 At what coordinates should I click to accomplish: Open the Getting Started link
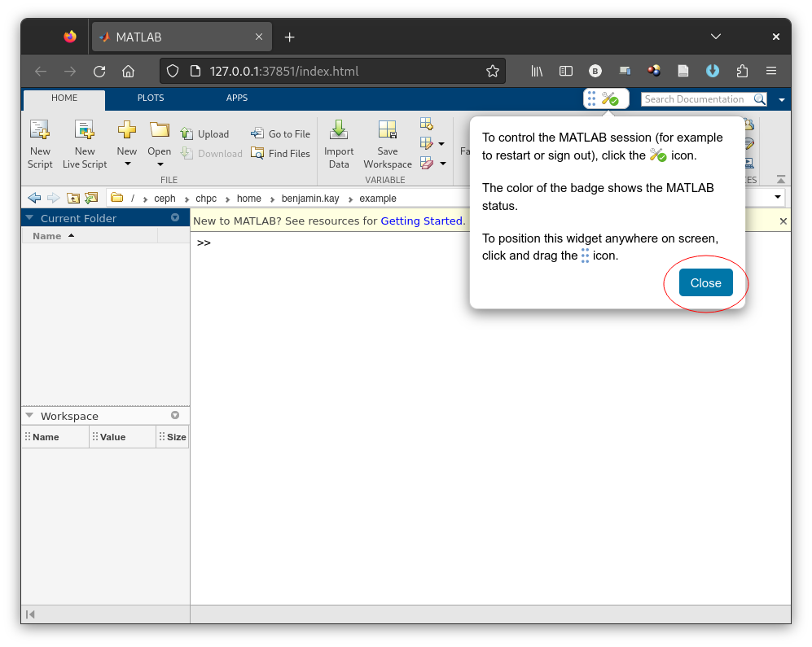click(422, 220)
